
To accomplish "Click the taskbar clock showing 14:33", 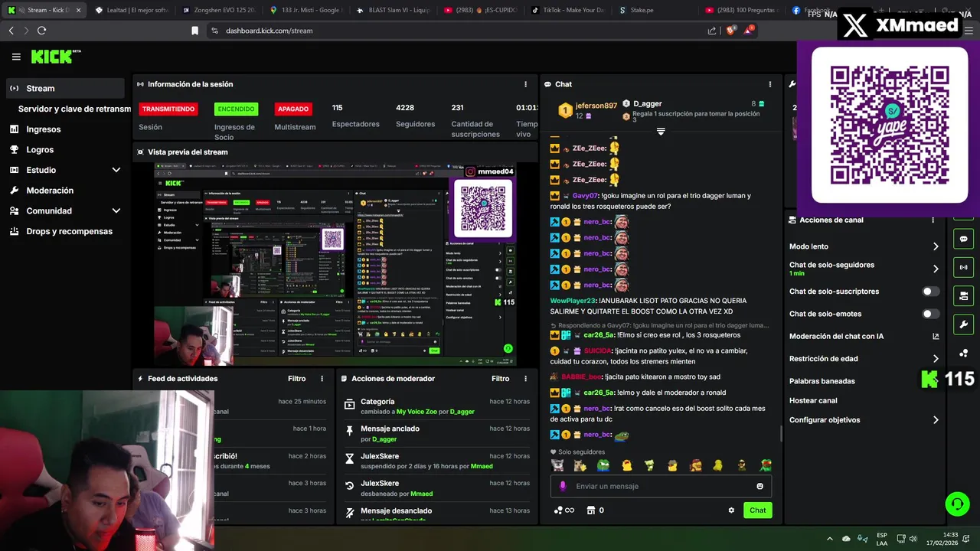I will click(950, 535).
